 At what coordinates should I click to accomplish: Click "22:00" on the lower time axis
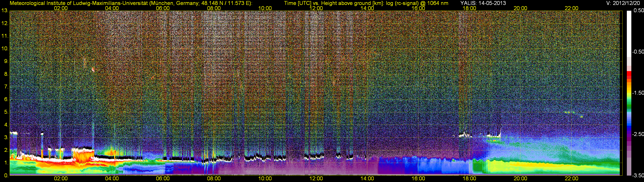[571, 179]
